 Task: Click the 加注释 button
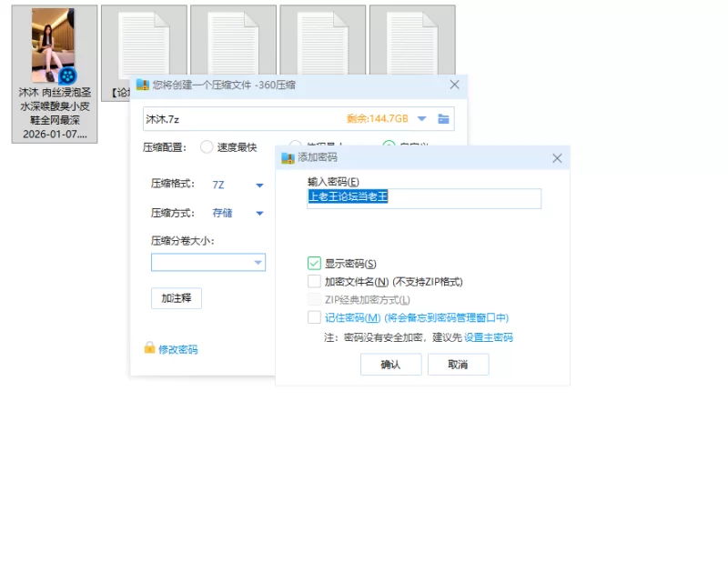pyautogui.click(x=177, y=298)
